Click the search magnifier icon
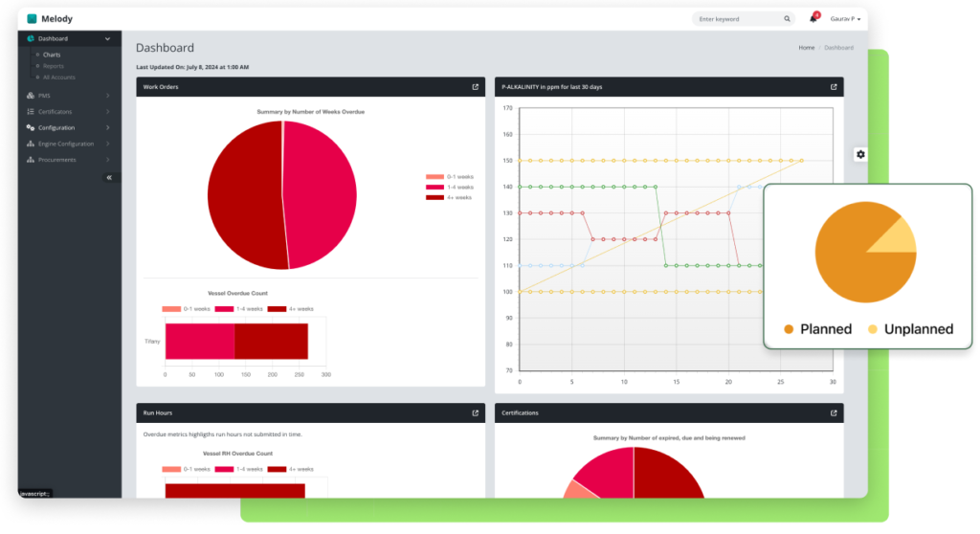980x534 pixels. click(787, 19)
